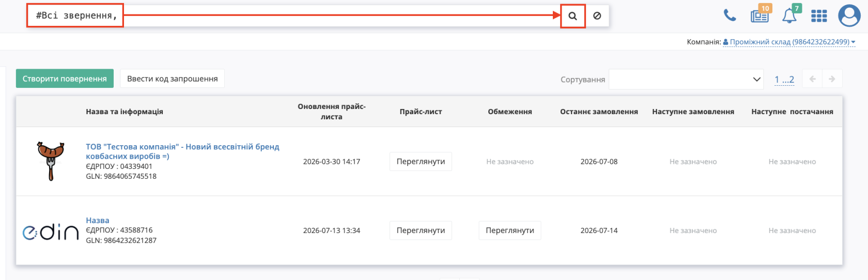Open page selector 1 ...2
This screenshot has height=280, width=868.
[x=784, y=79]
